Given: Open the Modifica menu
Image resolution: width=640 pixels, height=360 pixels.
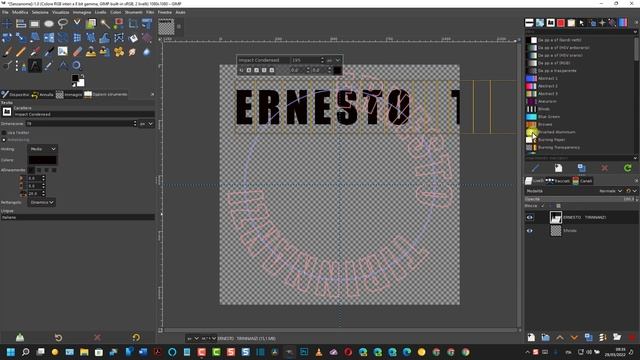Looking at the screenshot, I should pyautogui.click(x=20, y=12).
